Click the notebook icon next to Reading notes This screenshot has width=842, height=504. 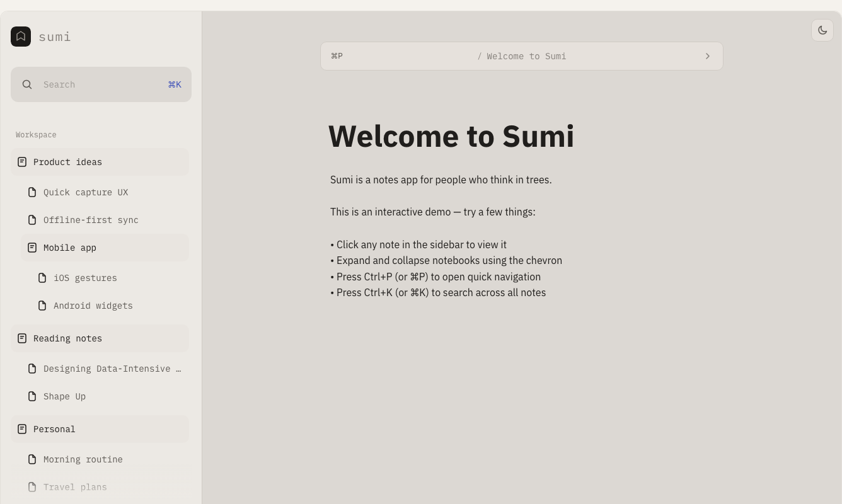pyautogui.click(x=22, y=338)
